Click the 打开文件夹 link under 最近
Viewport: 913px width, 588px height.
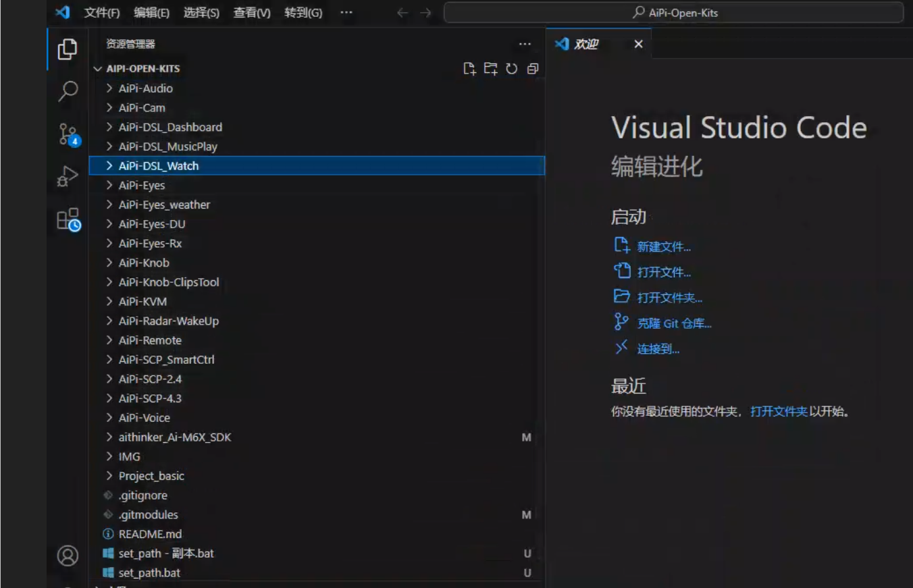click(x=779, y=411)
